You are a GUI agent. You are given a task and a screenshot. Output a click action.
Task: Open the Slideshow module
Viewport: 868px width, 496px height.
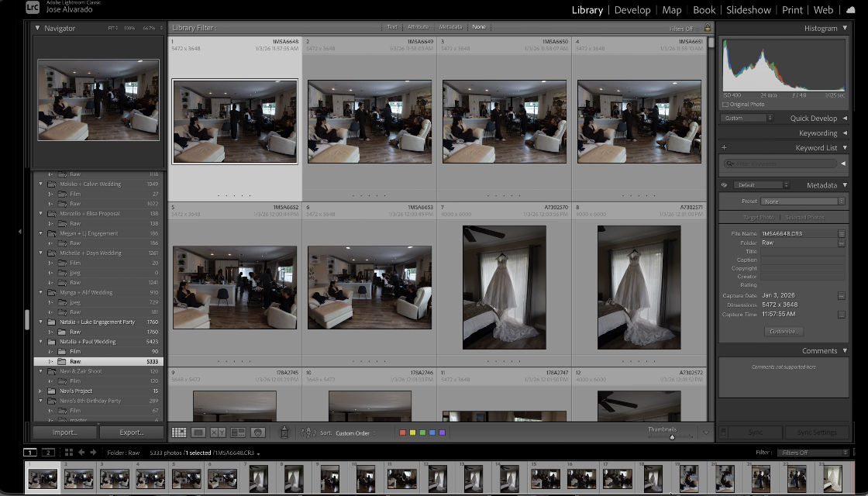[x=748, y=10]
